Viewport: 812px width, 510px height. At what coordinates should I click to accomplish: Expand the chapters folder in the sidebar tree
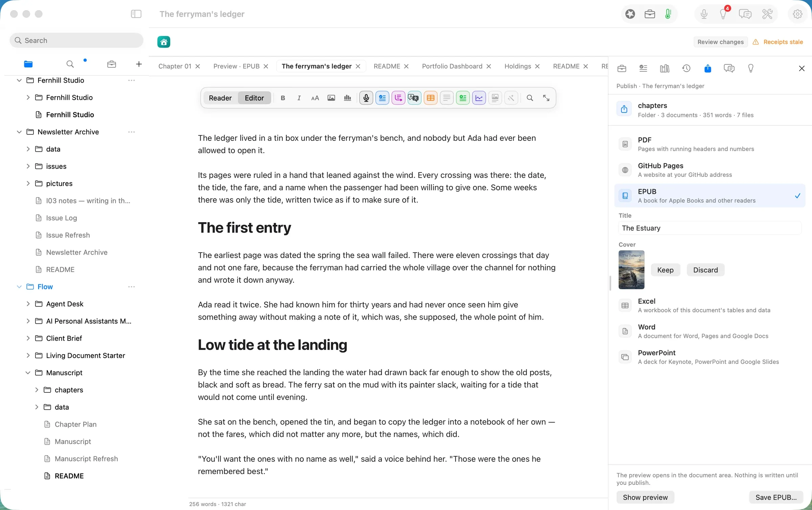click(x=37, y=390)
